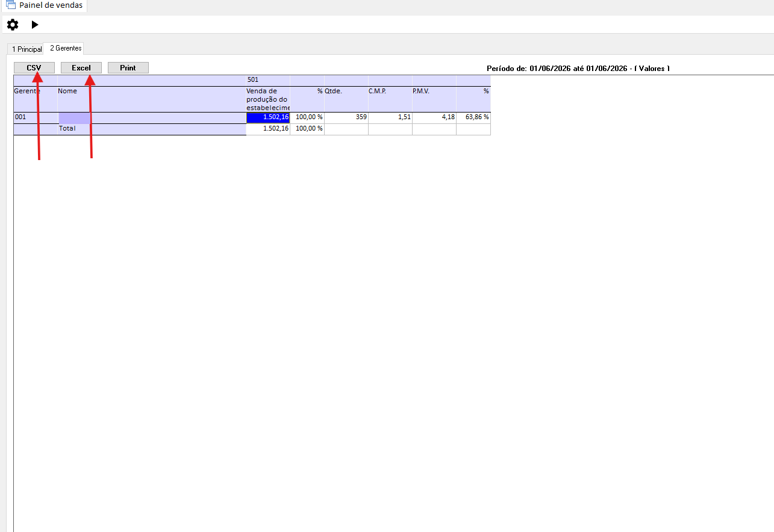774x532 pixels.
Task: Select the blurred name cell of row 001
Action: coord(152,117)
